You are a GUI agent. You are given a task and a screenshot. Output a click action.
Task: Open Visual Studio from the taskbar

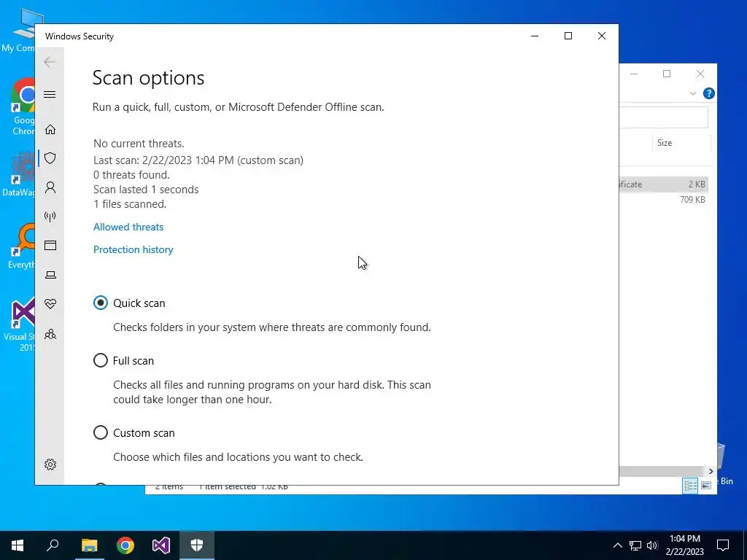tap(161, 545)
